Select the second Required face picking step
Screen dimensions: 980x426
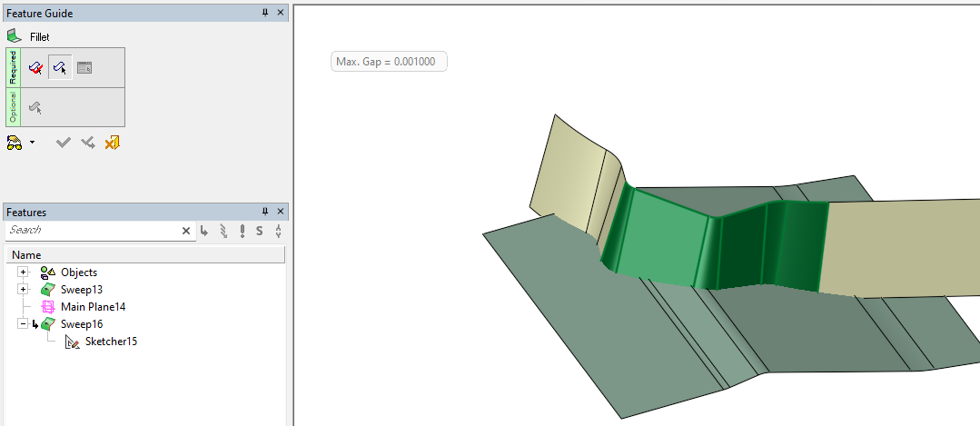click(60, 68)
